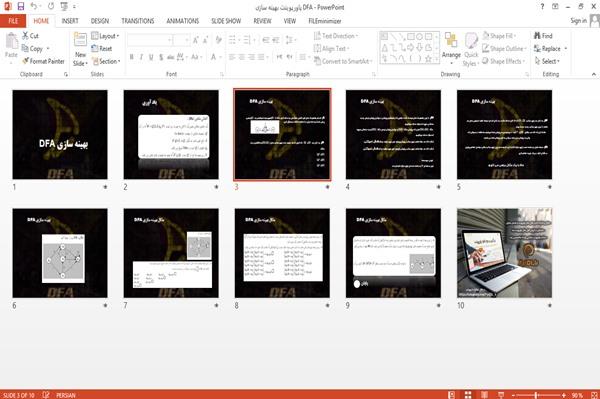Clear all formatting icon
Screen dimensions: 600x399
click(x=219, y=40)
